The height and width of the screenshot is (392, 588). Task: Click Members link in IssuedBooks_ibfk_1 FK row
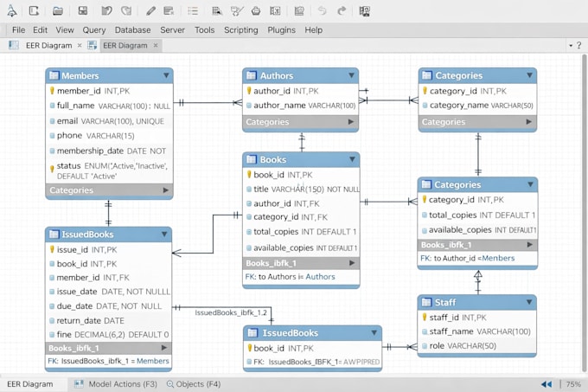(153, 361)
